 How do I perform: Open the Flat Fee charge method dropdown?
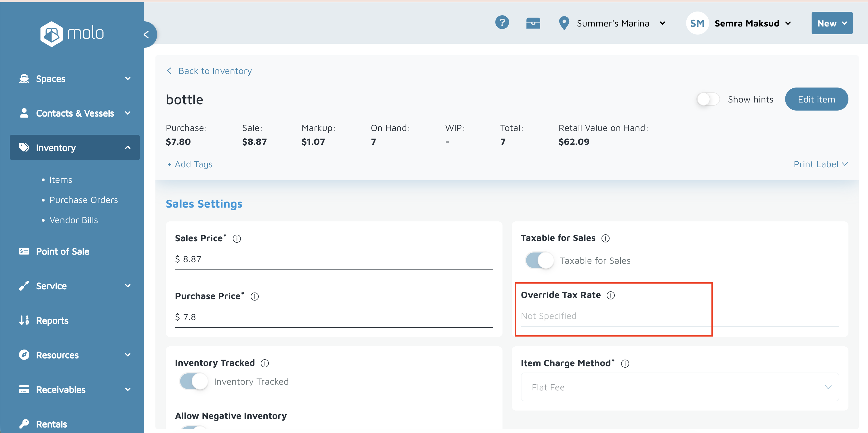679,387
